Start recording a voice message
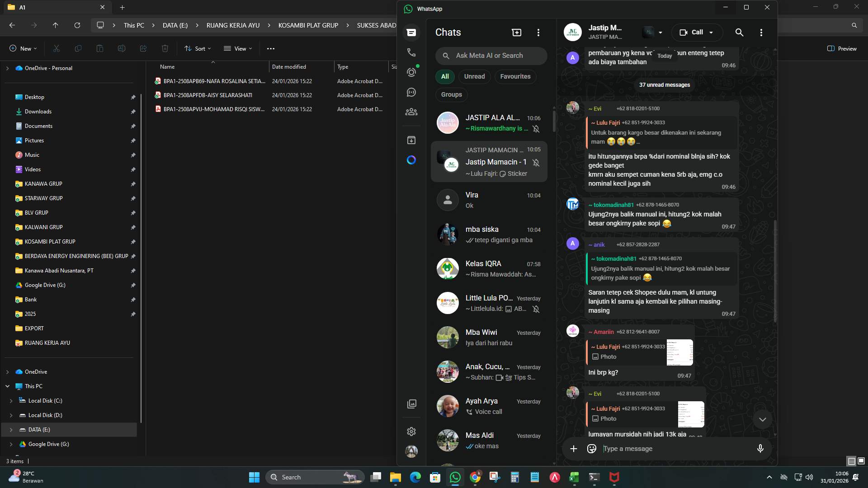The width and height of the screenshot is (868, 488). click(760, 449)
